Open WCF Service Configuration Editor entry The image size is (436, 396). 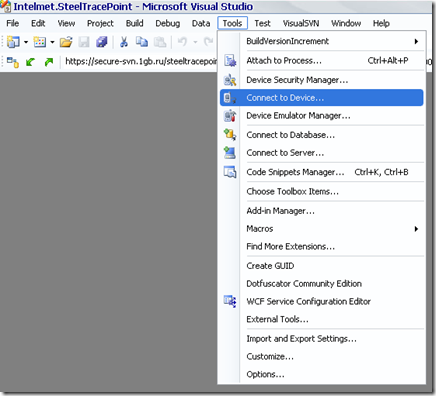[322, 302]
